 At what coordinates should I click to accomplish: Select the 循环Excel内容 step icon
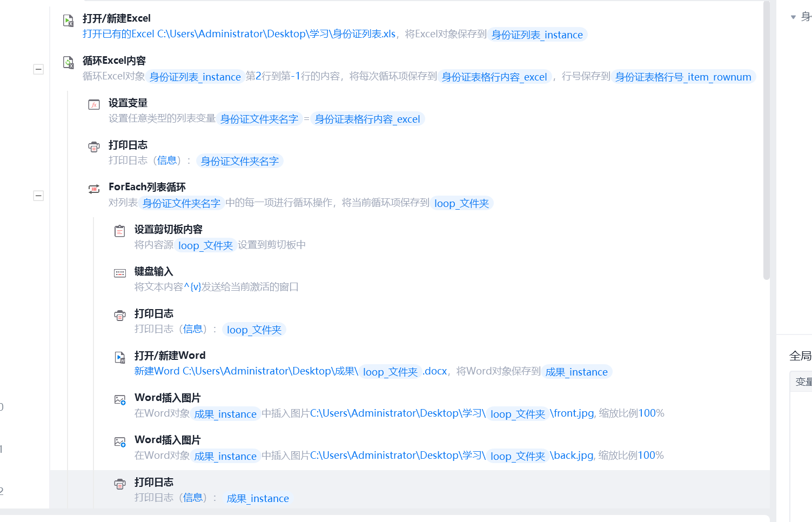[x=68, y=63]
